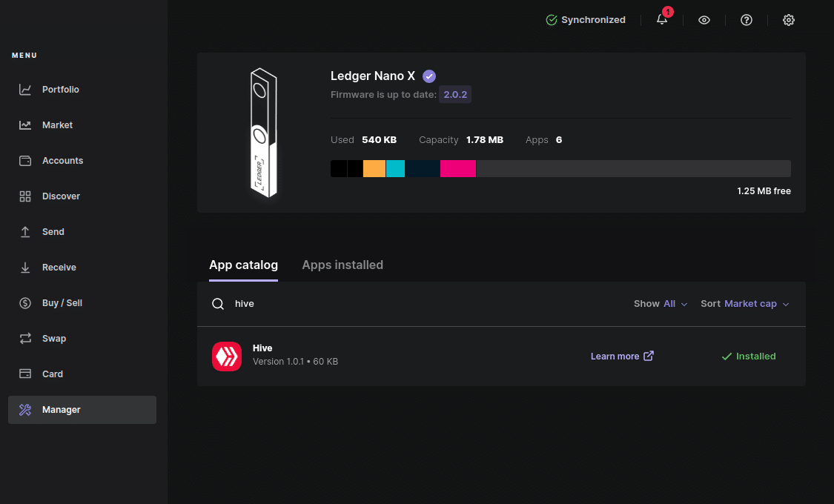Toggle discreet mode eye icon

[x=704, y=20]
